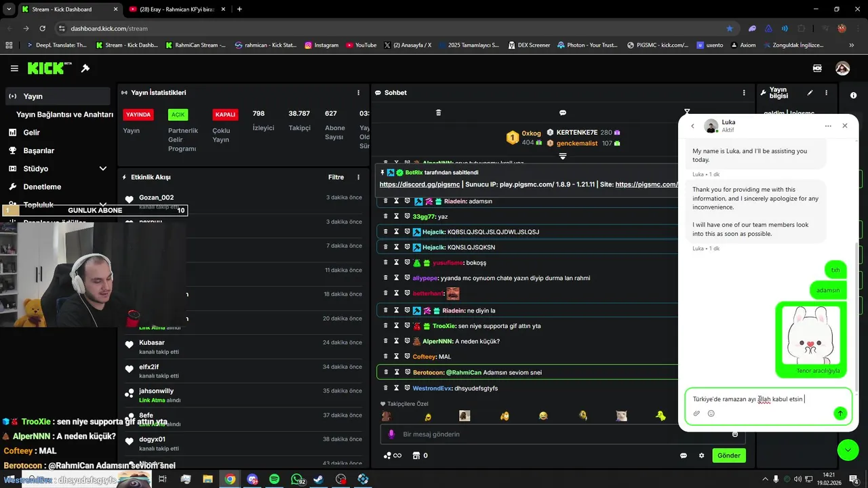Delete Riadein's 'adamsın' message with the trash icon
868x488 pixels.
[386, 201]
